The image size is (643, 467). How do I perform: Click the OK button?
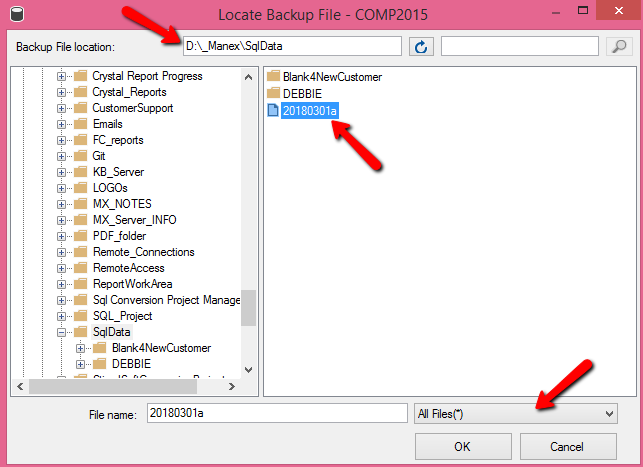click(463, 446)
